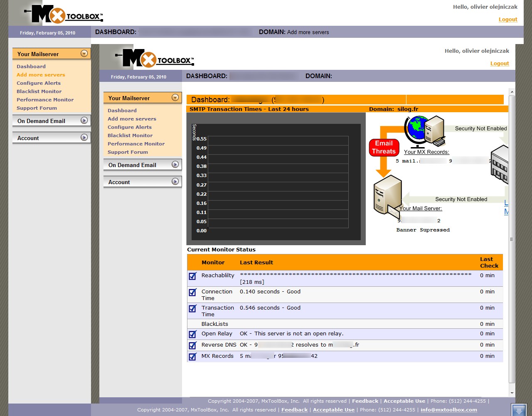Click the Email Threats red badge
This screenshot has height=416, width=532.
(x=384, y=147)
